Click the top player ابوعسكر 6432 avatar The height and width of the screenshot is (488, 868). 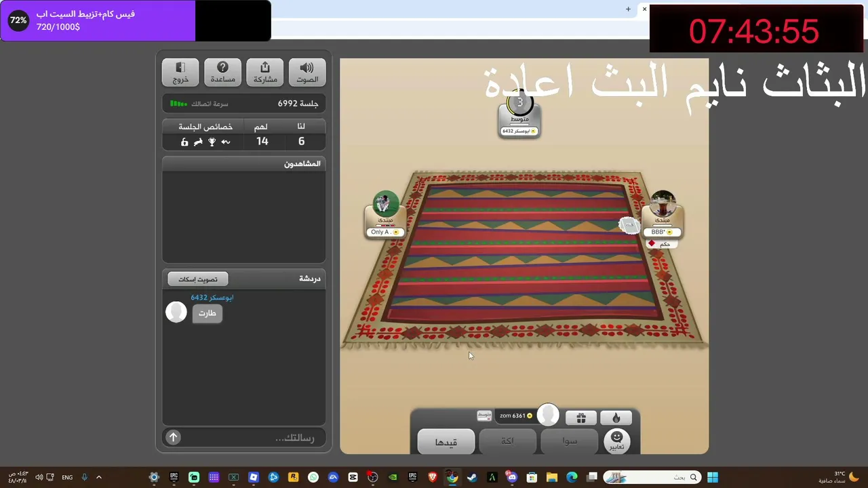pyautogui.click(x=519, y=104)
